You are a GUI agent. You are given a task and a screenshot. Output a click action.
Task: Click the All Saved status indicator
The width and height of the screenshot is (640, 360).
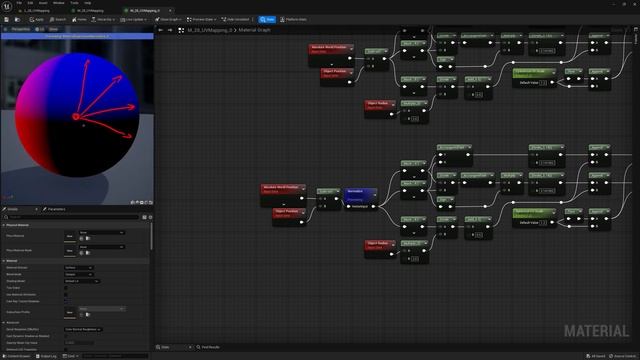point(596,356)
